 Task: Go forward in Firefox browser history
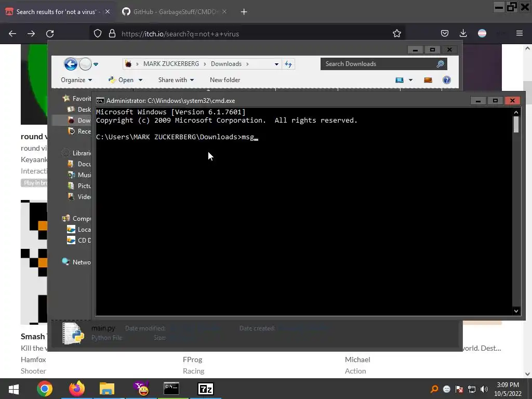tap(31, 34)
